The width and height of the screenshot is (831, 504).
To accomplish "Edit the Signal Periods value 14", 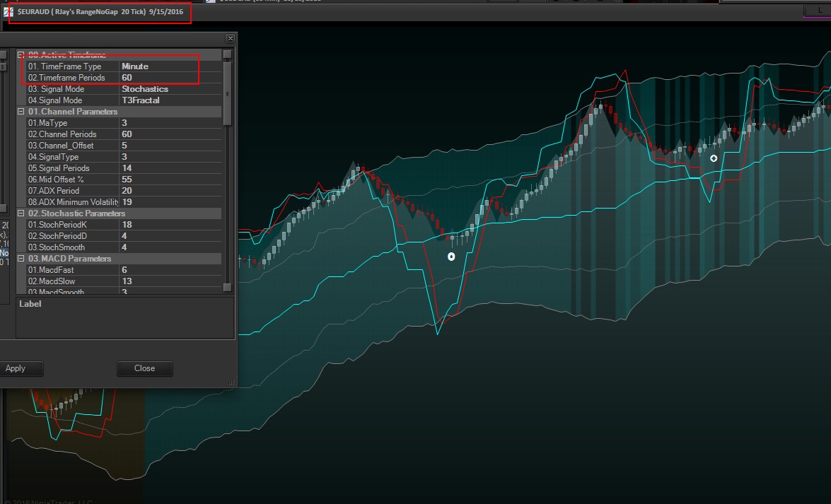I will [x=170, y=168].
